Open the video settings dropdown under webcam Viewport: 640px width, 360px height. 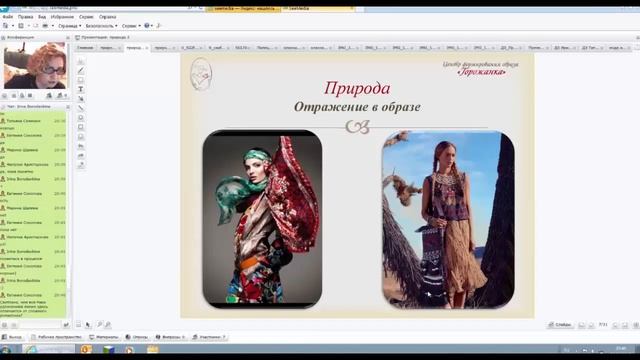tap(65, 96)
